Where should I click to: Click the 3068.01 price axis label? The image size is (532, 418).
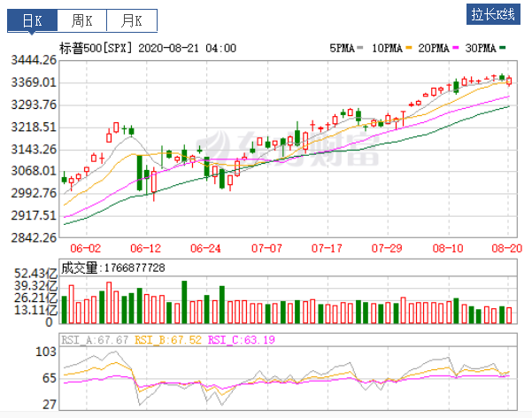click(34, 170)
